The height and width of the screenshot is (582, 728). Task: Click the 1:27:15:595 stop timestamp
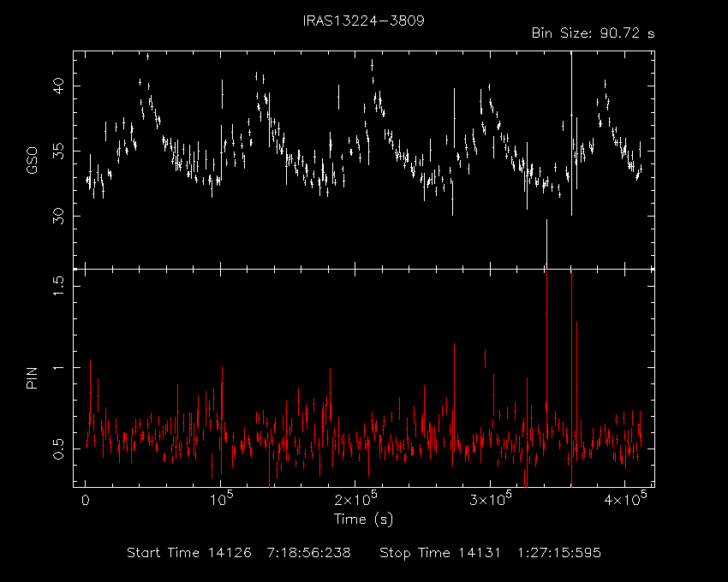pyautogui.click(x=559, y=553)
